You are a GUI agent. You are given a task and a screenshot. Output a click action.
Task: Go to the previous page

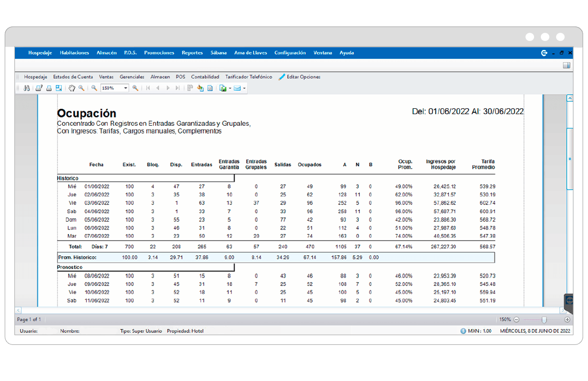tap(158, 88)
